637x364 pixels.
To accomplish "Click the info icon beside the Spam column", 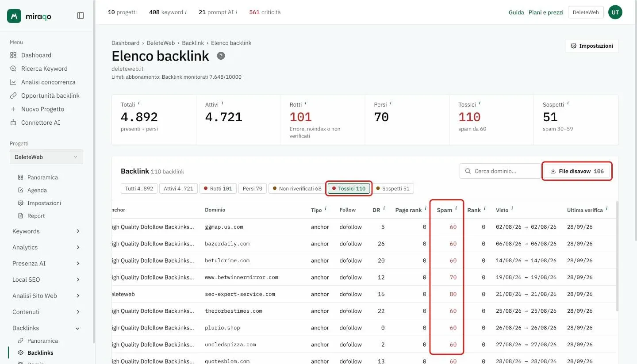I will tap(456, 208).
